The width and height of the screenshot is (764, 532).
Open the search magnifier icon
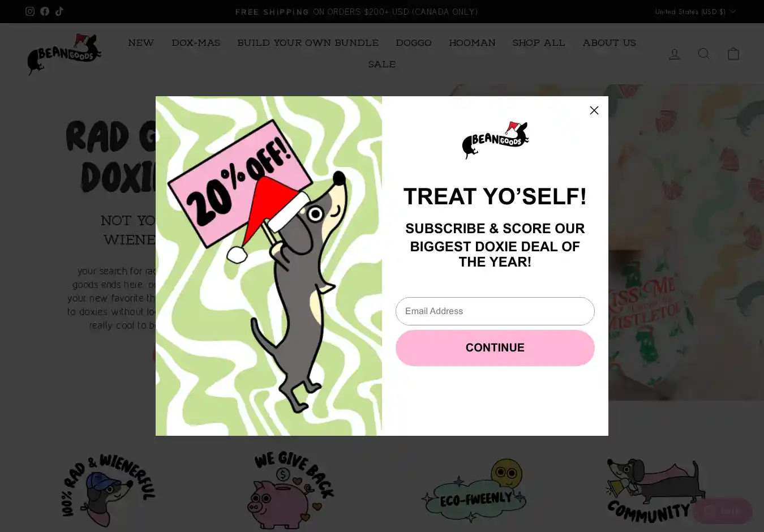coord(704,54)
